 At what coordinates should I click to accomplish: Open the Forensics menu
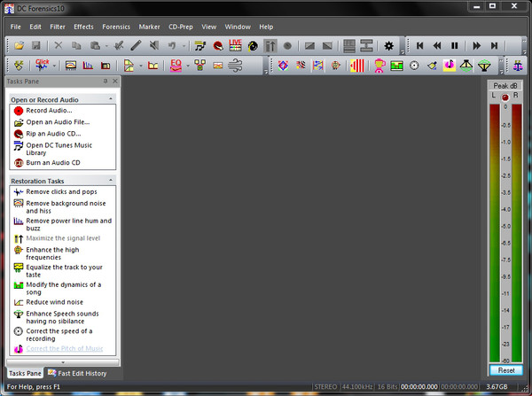[x=116, y=27]
